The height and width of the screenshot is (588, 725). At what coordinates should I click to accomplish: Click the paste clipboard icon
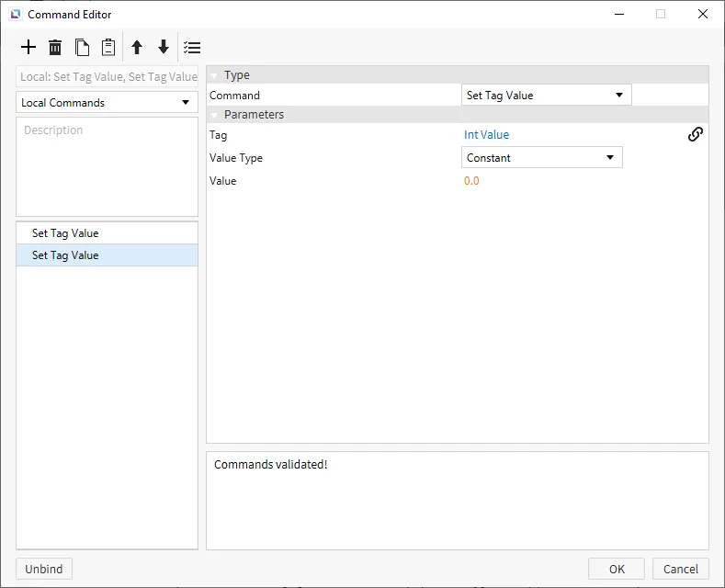point(108,48)
